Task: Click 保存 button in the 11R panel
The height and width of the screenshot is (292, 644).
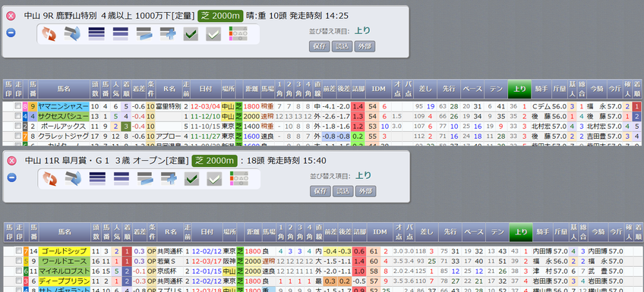Action: tap(320, 191)
